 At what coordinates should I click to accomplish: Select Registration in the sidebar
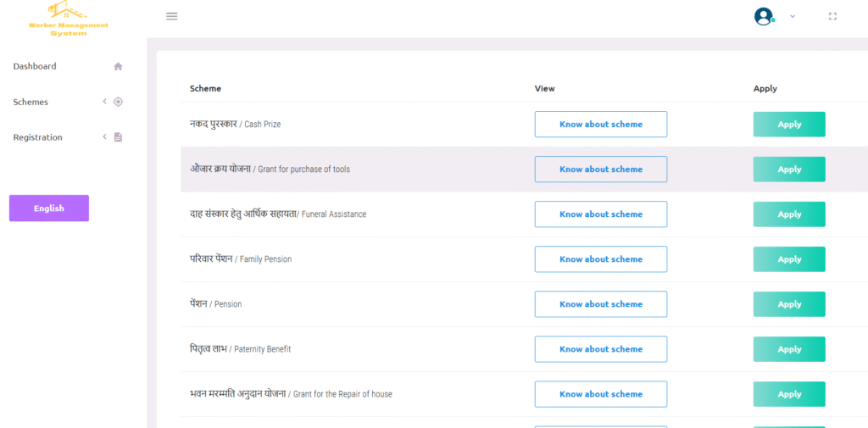point(38,137)
